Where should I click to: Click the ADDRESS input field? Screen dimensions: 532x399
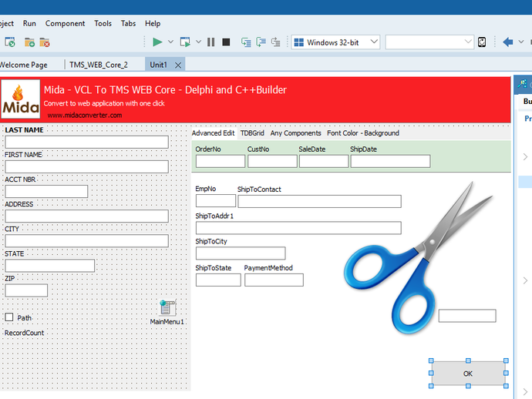87,216
